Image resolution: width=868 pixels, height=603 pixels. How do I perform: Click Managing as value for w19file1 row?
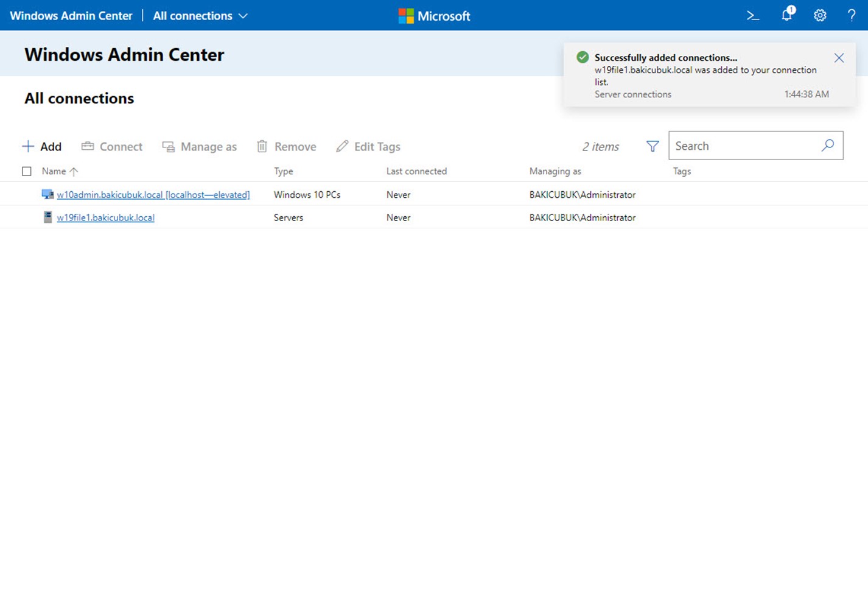tap(583, 217)
